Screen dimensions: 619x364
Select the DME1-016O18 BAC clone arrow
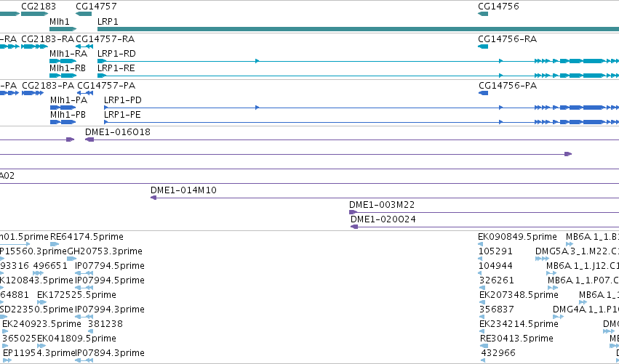(89, 139)
